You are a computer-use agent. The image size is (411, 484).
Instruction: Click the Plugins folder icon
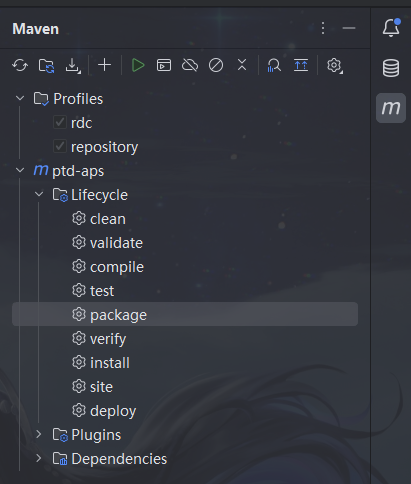pyautogui.click(x=60, y=435)
